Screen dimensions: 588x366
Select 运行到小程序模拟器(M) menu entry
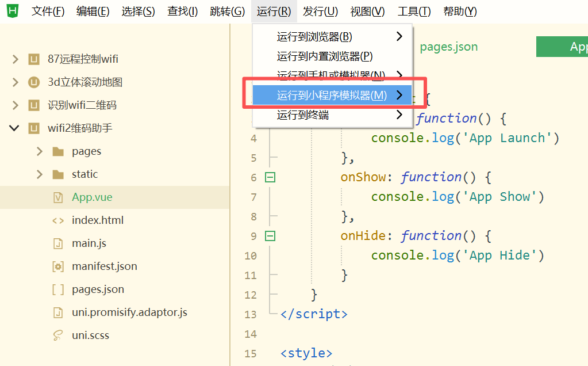[x=332, y=96]
